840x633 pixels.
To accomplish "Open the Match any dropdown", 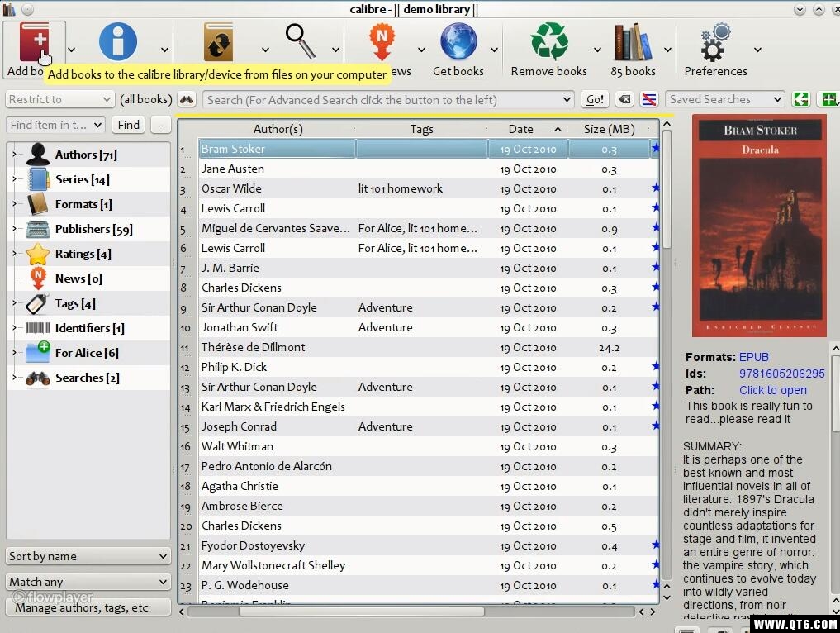I will 88,582.
